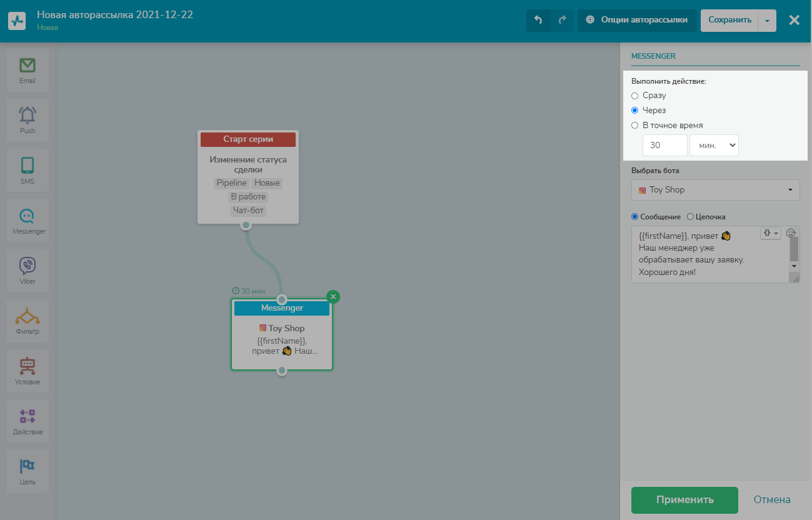This screenshot has height=520, width=812.
Task: Select the Условие block icon
Action: [28, 367]
